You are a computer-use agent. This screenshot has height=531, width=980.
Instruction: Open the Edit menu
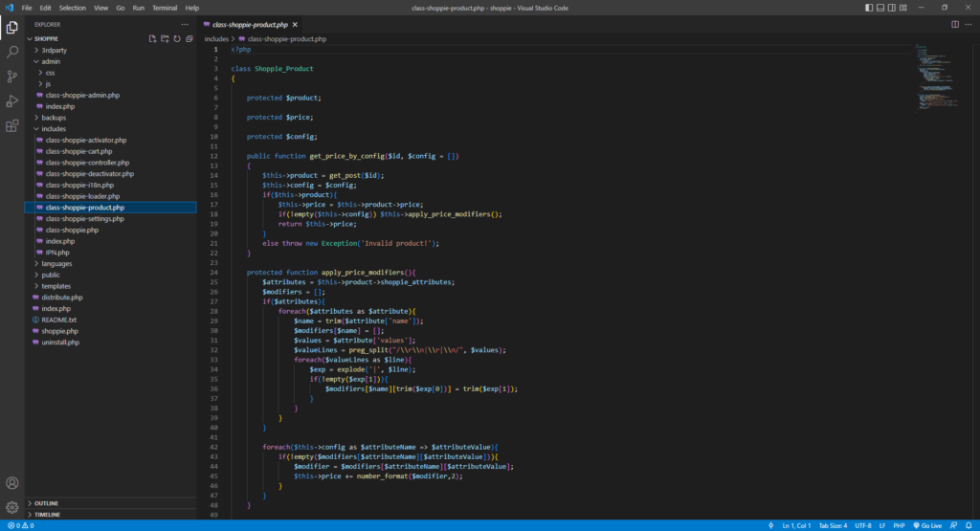[x=46, y=8]
